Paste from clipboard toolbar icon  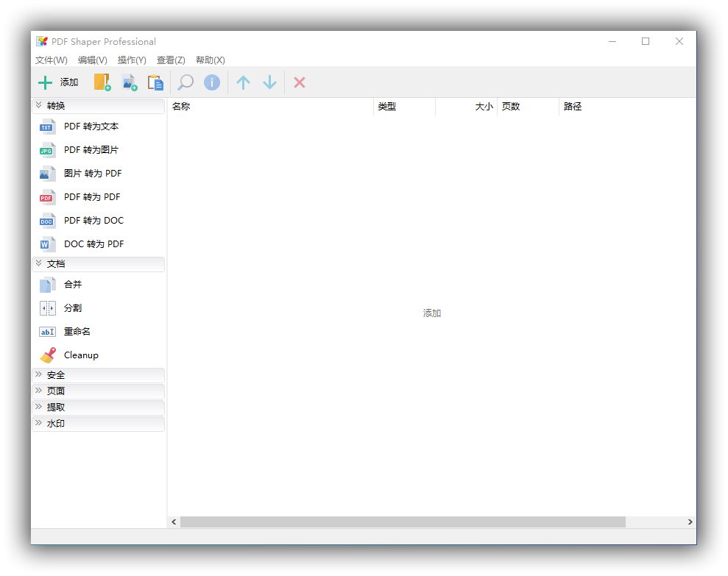(155, 82)
